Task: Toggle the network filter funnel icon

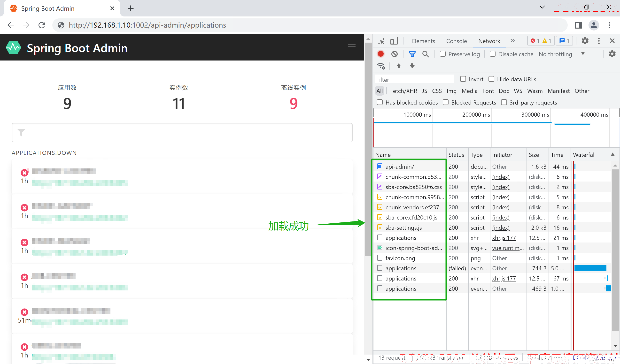Action: 412,54
